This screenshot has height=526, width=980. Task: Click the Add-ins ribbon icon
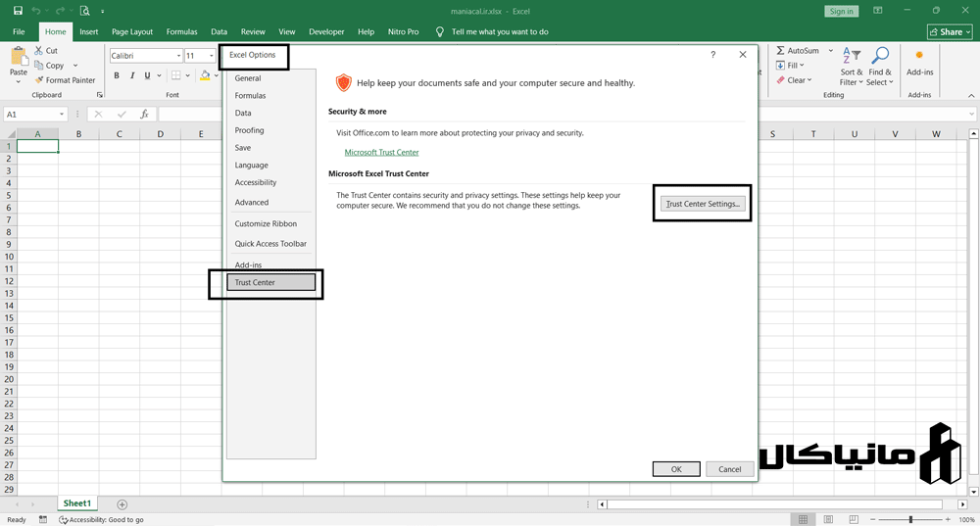coord(919,56)
